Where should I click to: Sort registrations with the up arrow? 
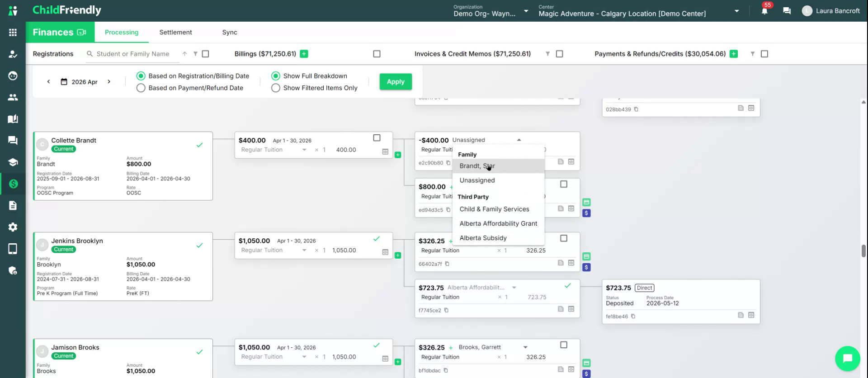[x=184, y=54]
